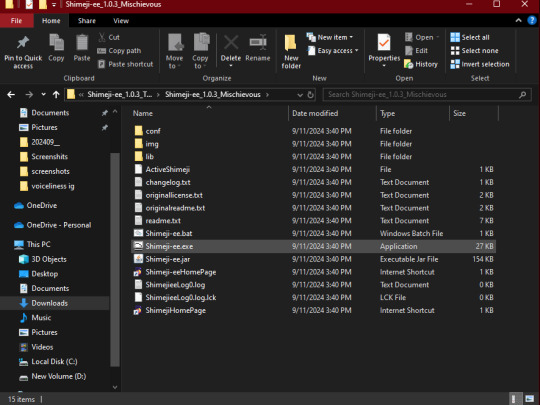Select the conf folder
540x405 pixels.
point(313,131)
